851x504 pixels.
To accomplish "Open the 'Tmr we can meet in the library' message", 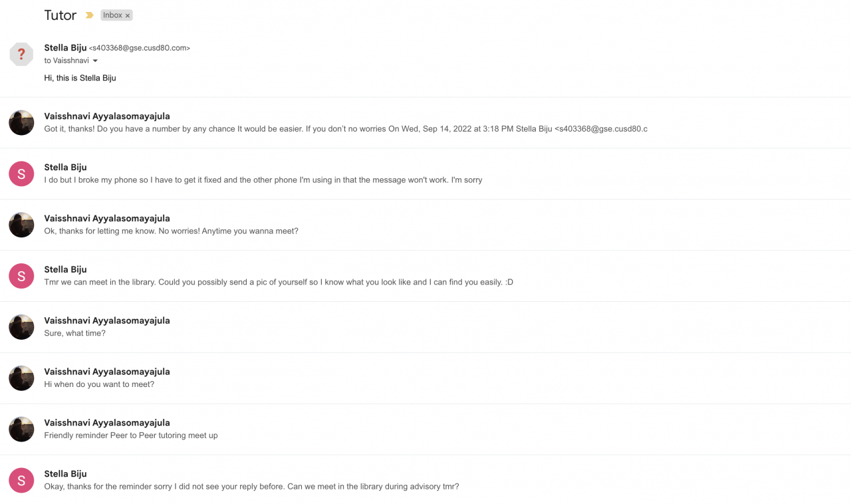I will [x=278, y=282].
